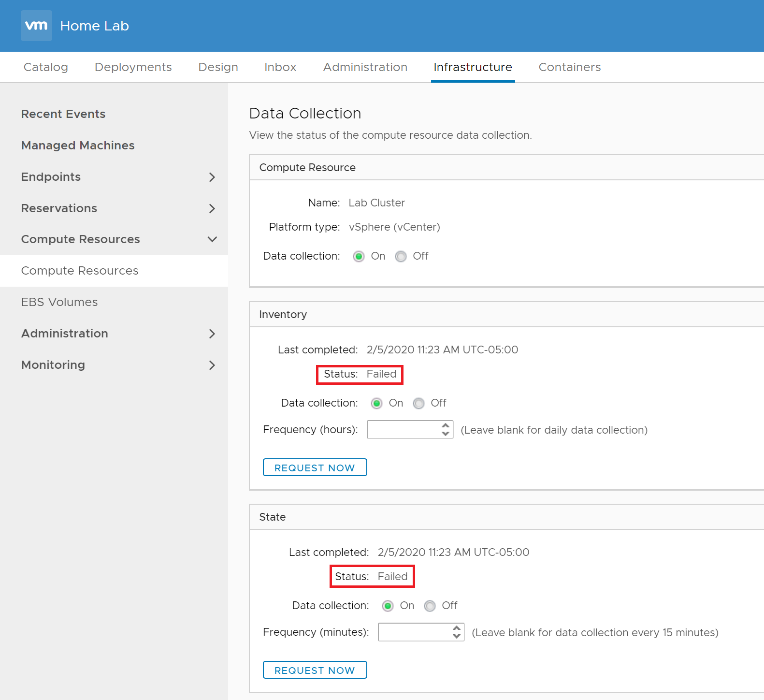
Task: Open EBS Volumes in the sidebar
Action: [x=59, y=302]
